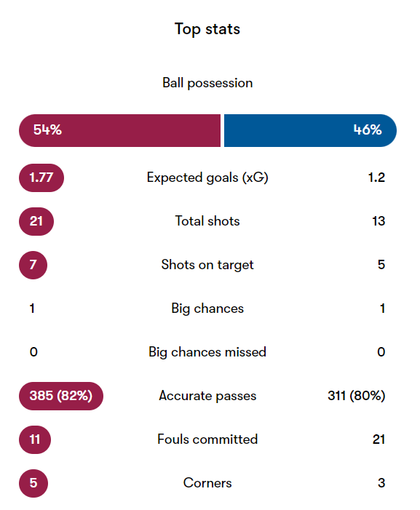The height and width of the screenshot is (510, 420).
Task: Select the 7 shots on target badge
Action: point(33,265)
